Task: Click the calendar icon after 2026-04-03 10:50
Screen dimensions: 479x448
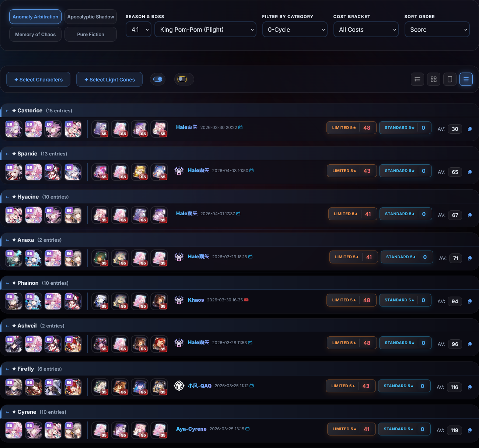Action: point(252,171)
